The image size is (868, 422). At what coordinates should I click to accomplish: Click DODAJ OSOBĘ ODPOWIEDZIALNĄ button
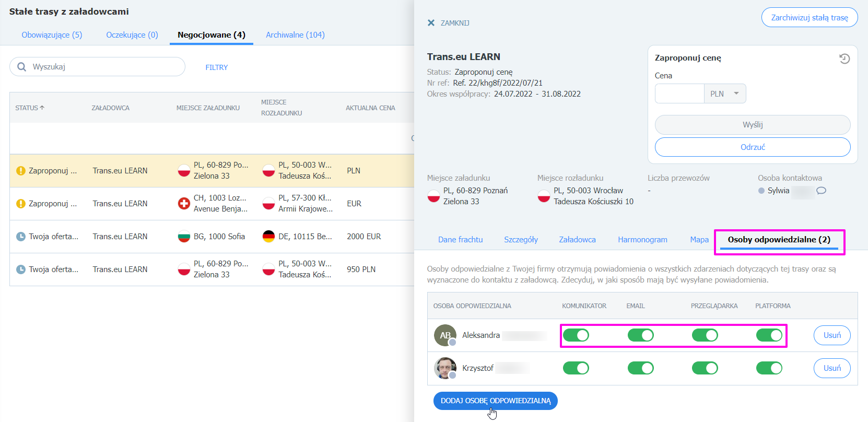pyautogui.click(x=496, y=401)
